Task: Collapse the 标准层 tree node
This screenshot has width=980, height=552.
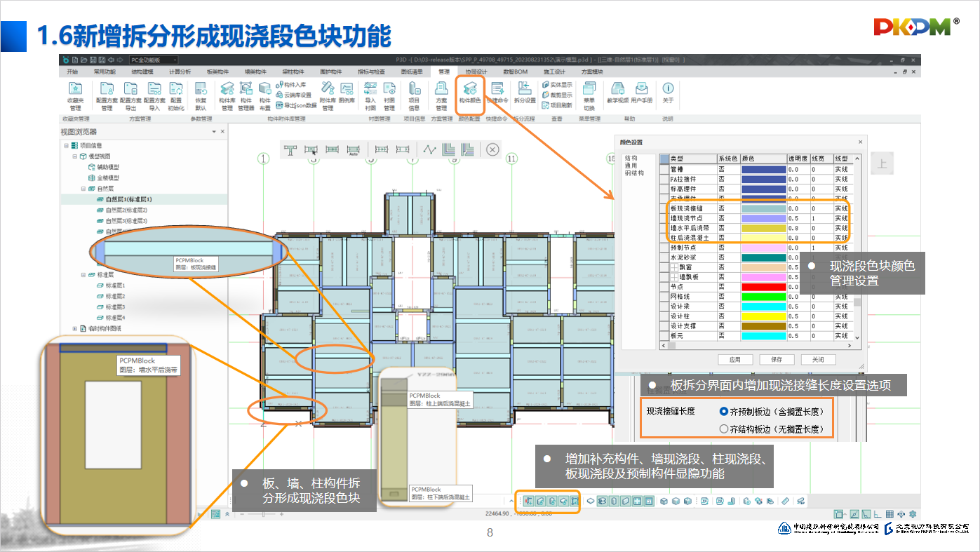Action: click(83, 275)
